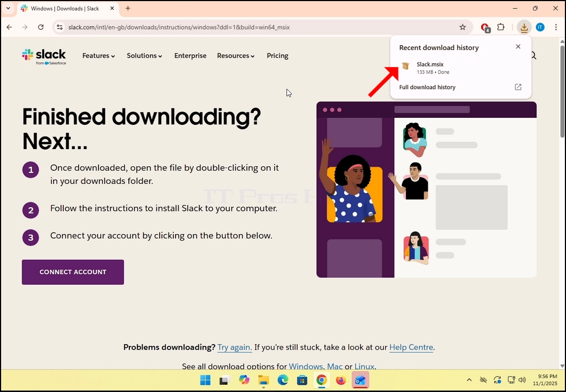Bookmark this page with the star icon
566x392 pixels.
[462, 27]
